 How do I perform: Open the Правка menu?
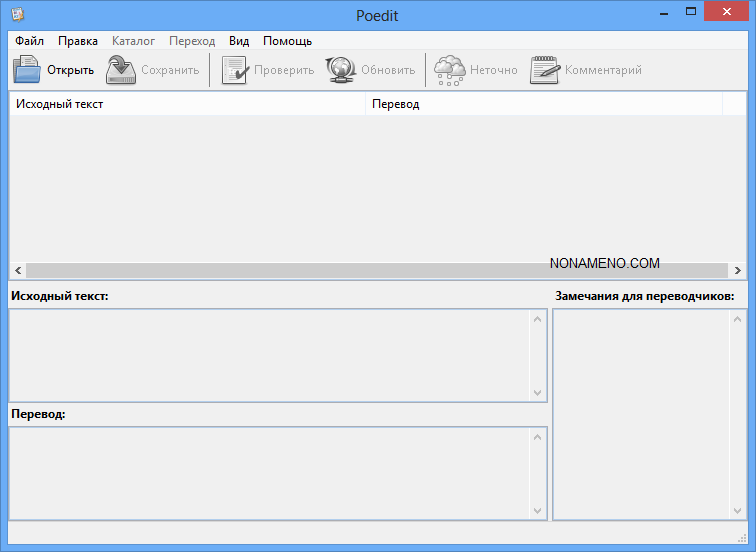tap(78, 41)
